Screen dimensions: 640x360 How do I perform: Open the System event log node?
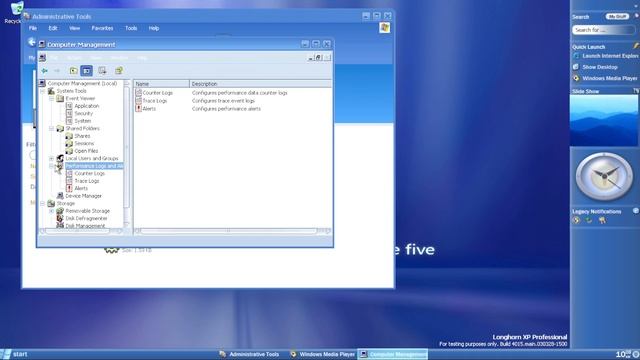tap(82, 121)
